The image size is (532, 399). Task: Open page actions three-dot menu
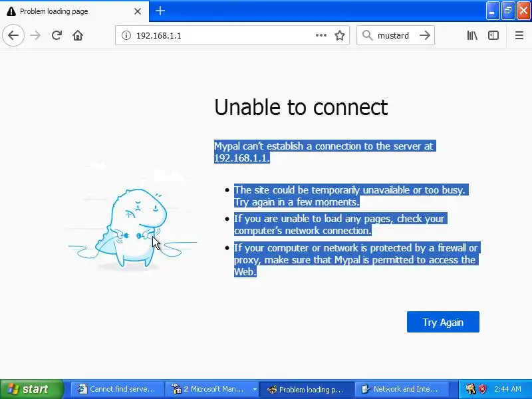tap(321, 35)
